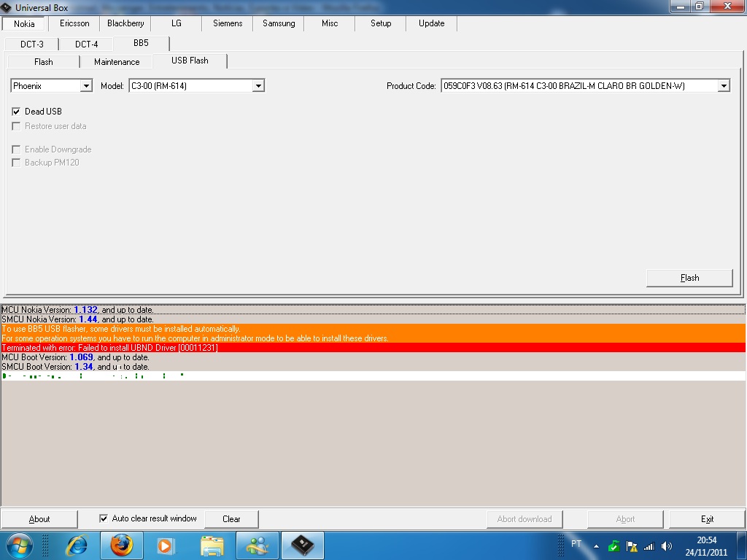Open the Maintenance tab under BB5
This screenshot has width=747, height=560.
coord(117,62)
